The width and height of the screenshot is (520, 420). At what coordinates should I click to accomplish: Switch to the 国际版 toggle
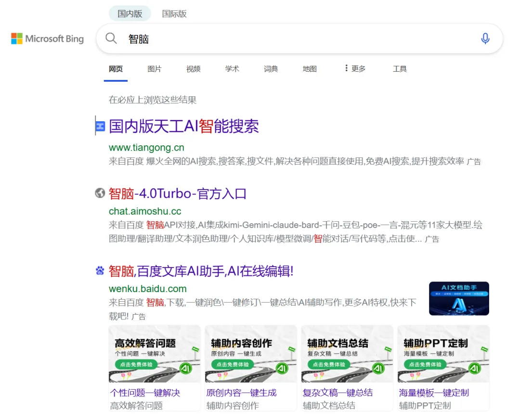pos(174,13)
